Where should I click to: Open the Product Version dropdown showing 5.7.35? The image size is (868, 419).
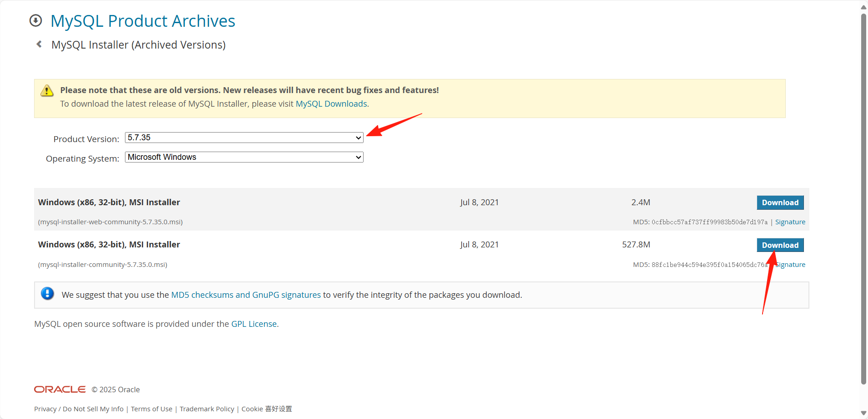point(244,138)
